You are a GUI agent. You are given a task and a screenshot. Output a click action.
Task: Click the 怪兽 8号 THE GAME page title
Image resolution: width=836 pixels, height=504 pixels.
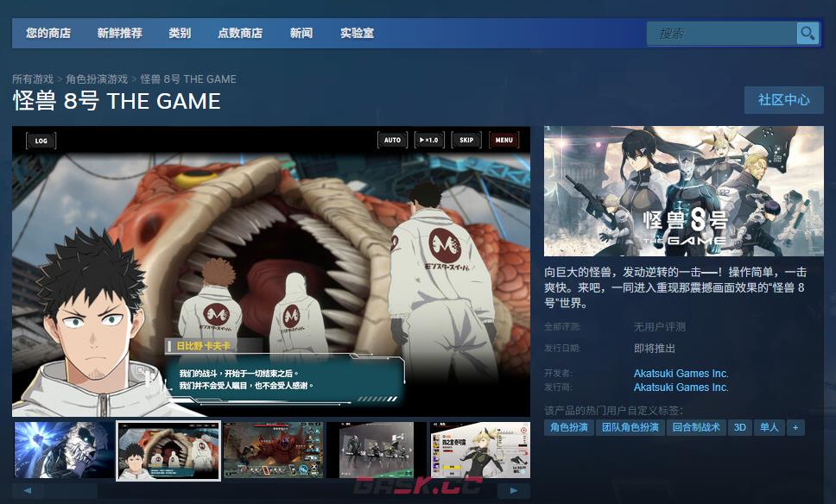coord(117,101)
